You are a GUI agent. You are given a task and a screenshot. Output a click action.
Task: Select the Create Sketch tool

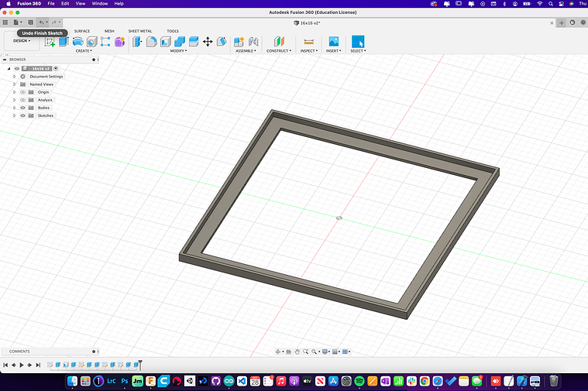pyautogui.click(x=50, y=42)
